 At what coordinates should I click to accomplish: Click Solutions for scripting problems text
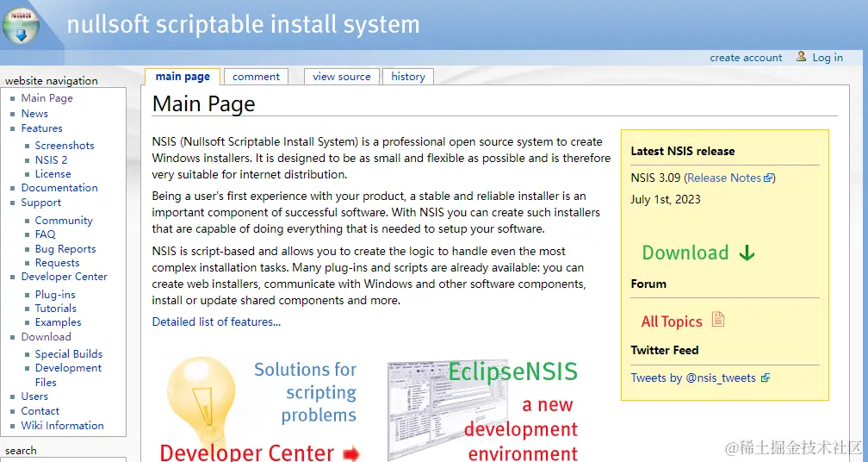tap(305, 392)
